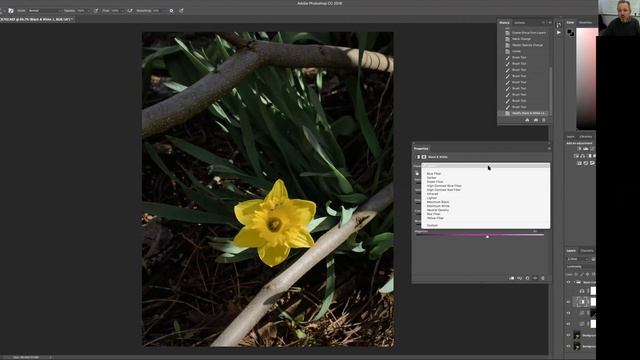Viewport: 640px width, 360px height.
Task: Choose Default at top of preset list
Action: (486, 167)
